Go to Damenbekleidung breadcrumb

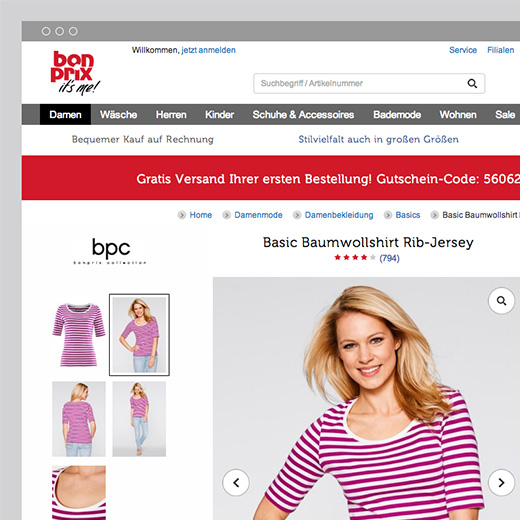(339, 215)
